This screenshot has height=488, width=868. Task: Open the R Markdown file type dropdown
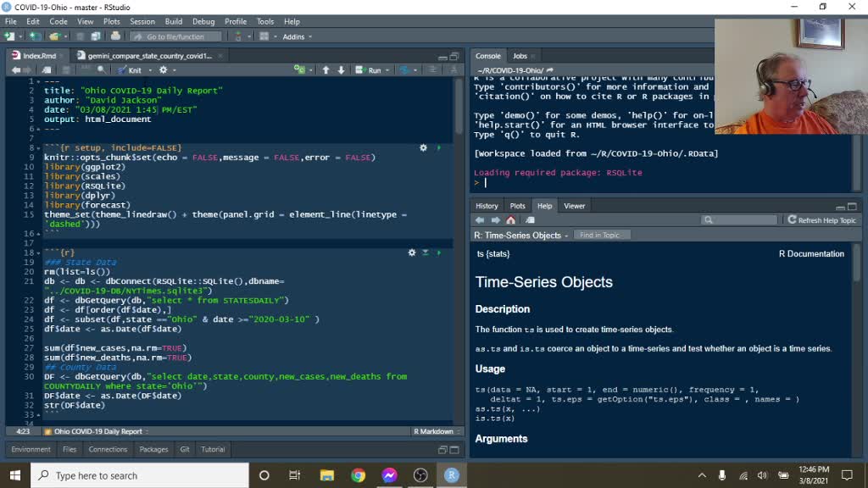pos(437,431)
